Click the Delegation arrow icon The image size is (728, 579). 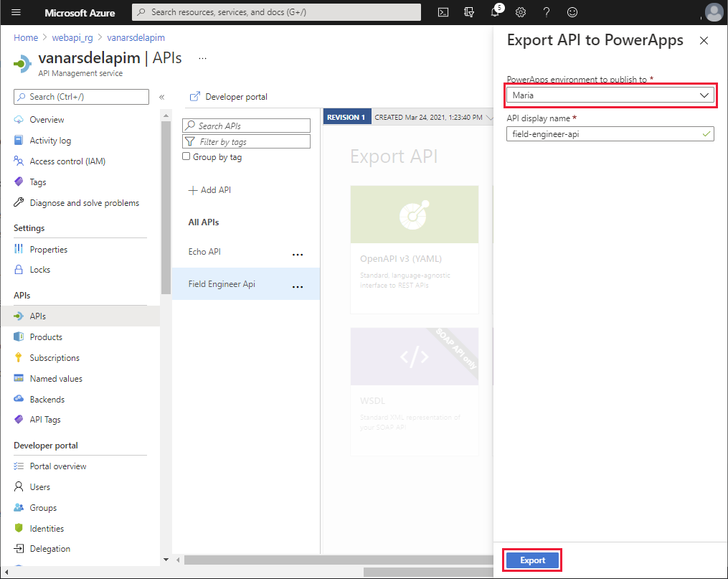pyautogui.click(x=19, y=548)
